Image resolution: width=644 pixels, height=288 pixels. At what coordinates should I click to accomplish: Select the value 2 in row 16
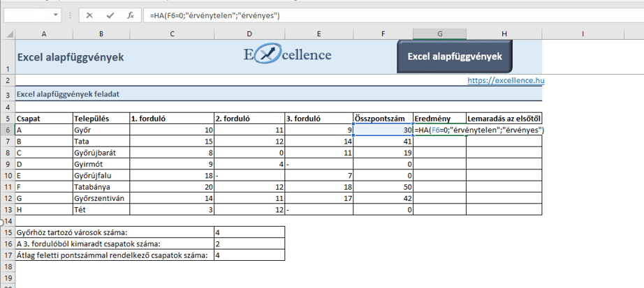tap(249, 243)
